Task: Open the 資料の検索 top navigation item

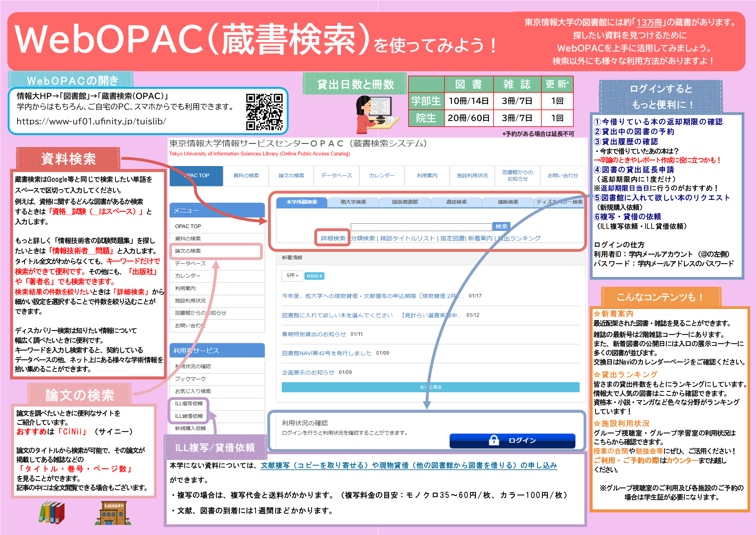Action: point(246,176)
